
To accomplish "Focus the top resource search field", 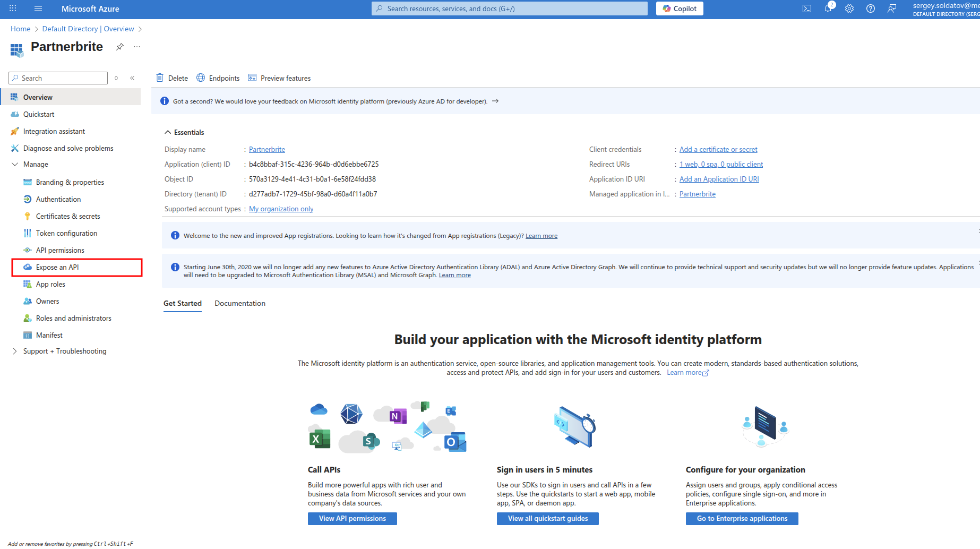I will point(510,8).
